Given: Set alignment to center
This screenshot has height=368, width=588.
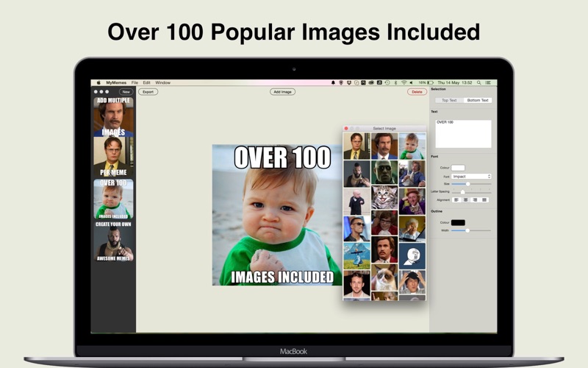Looking at the screenshot, I should (x=466, y=199).
